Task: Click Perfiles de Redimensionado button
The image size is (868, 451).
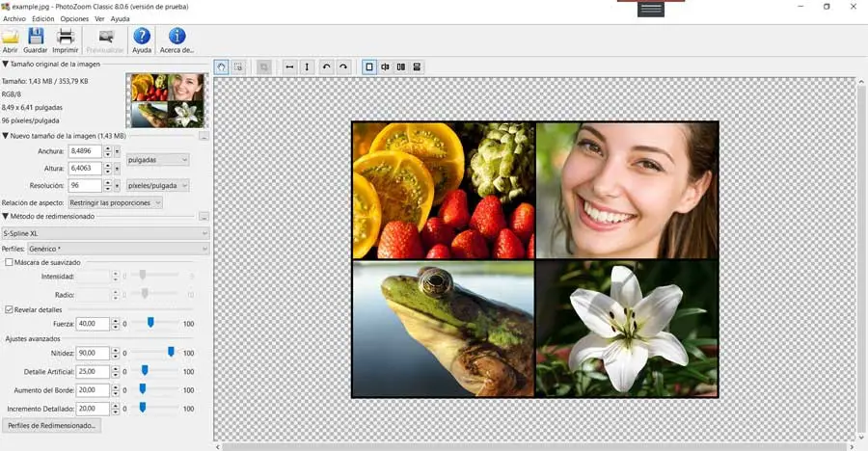Action: [x=52, y=426]
